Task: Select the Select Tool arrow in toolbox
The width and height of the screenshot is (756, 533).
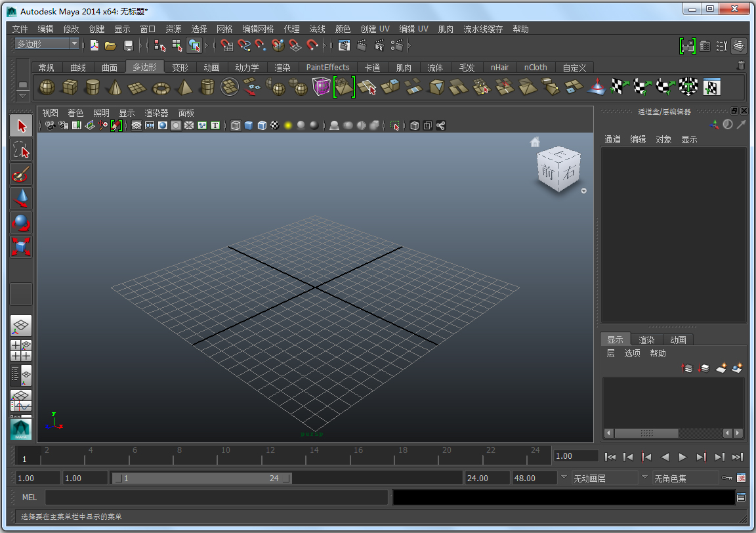Action: click(x=20, y=125)
